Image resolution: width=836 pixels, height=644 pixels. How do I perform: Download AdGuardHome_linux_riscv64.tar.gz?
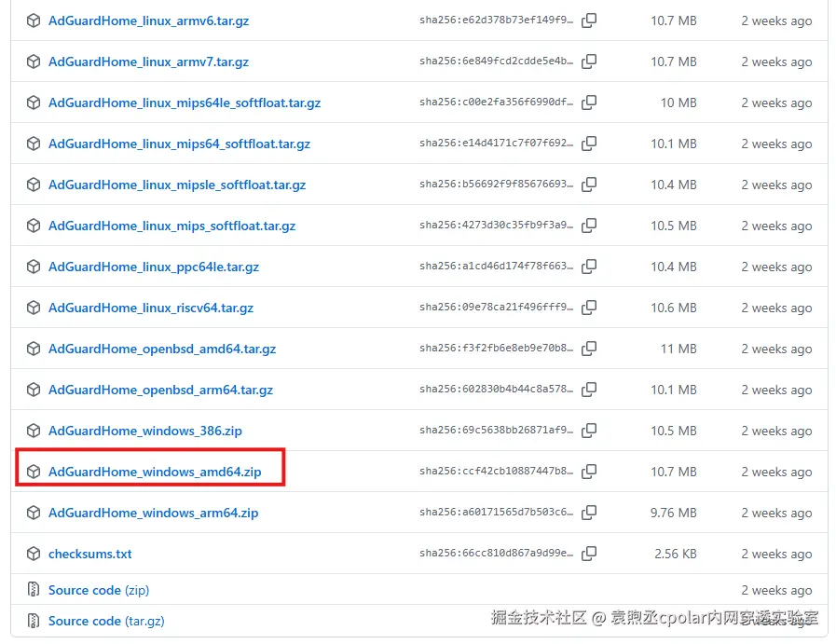(151, 308)
